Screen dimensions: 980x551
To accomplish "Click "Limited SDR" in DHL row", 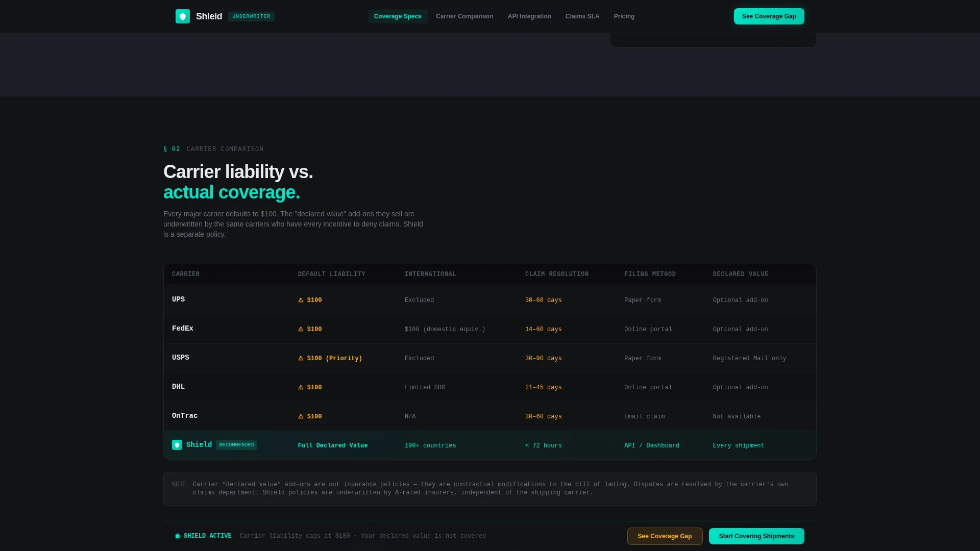I will [x=425, y=388].
